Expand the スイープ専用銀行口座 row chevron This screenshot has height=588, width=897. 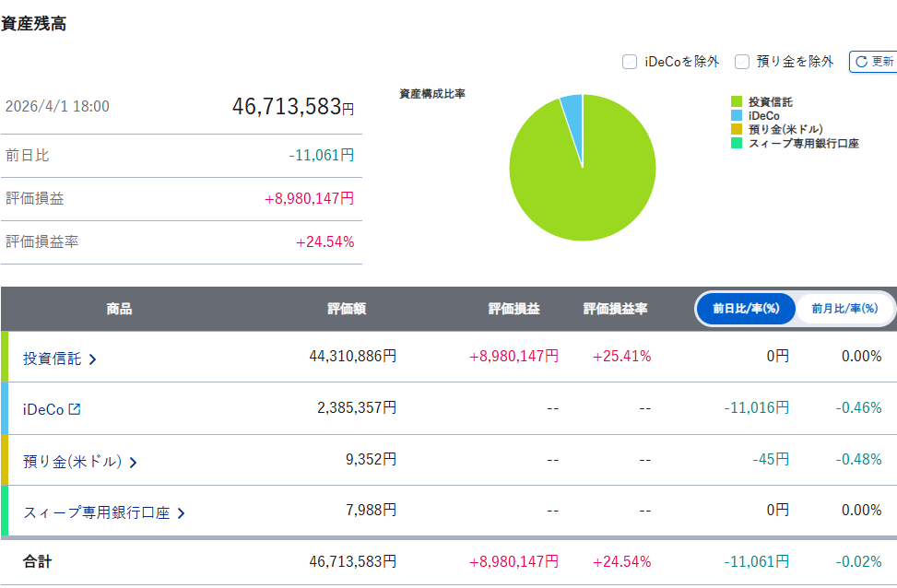coord(181,513)
